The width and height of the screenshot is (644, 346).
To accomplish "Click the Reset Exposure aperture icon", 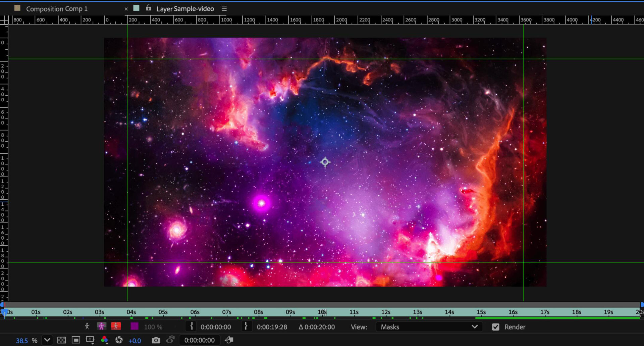I will (119, 340).
